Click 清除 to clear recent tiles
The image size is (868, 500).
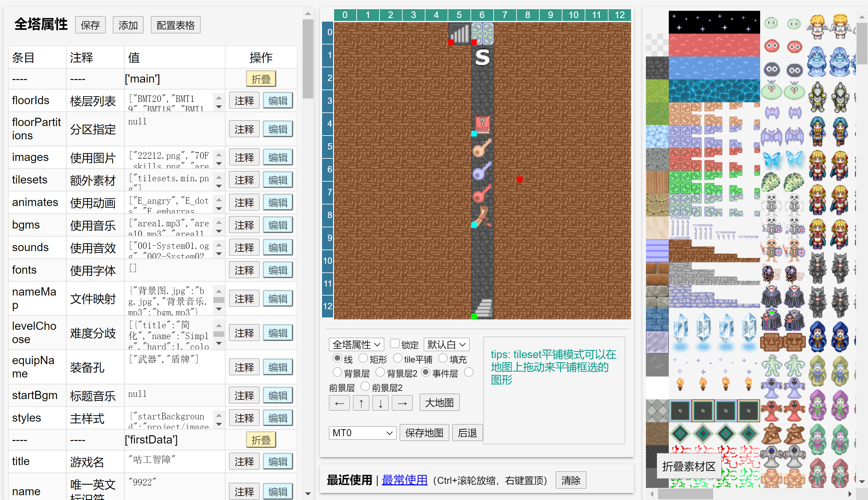point(570,480)
